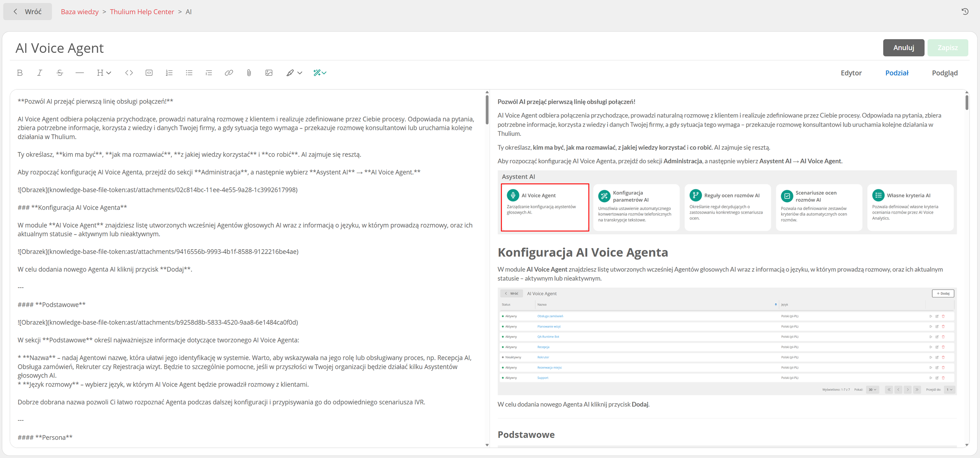Viewport: 980px width, 458px height.
Task: Open the Baza wiedzy breadcrumb link
Action: [80, 12]
